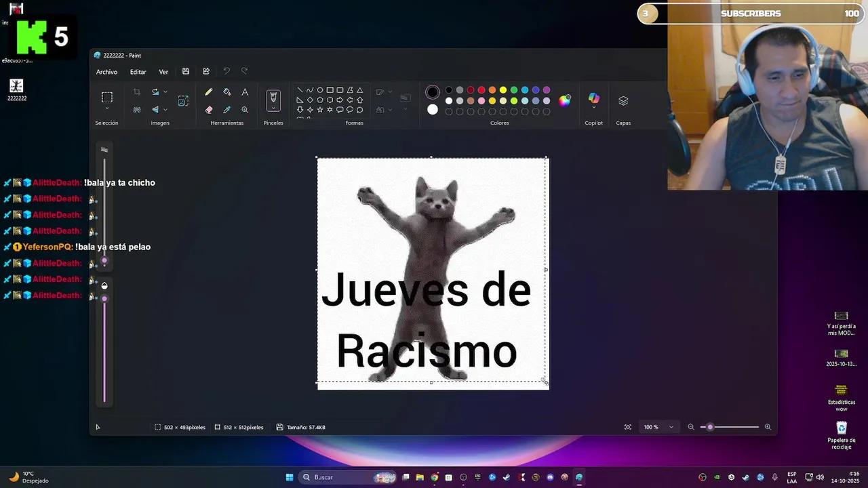
Task: Pick the straight line shape
Action: pos(300,89)
